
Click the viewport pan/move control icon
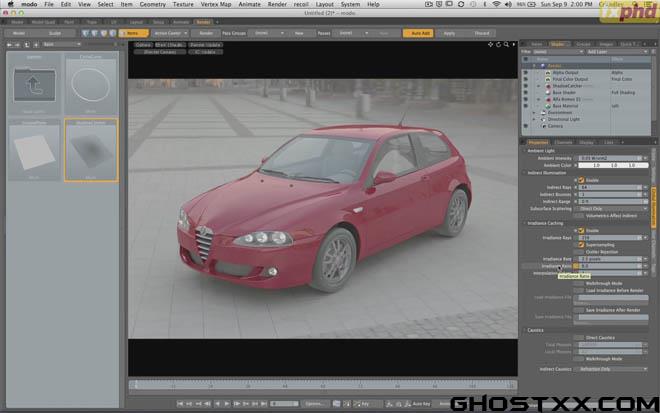(490, 44)
